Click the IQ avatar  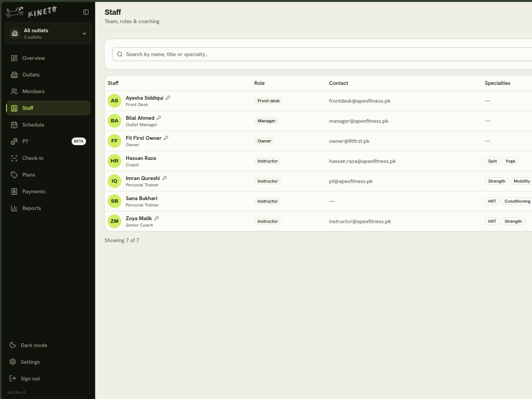114,181
